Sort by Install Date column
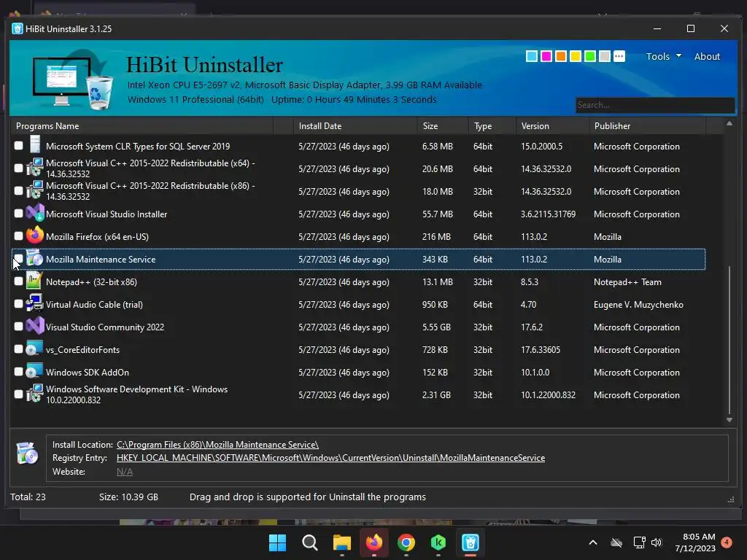 [x=355, y=125]
